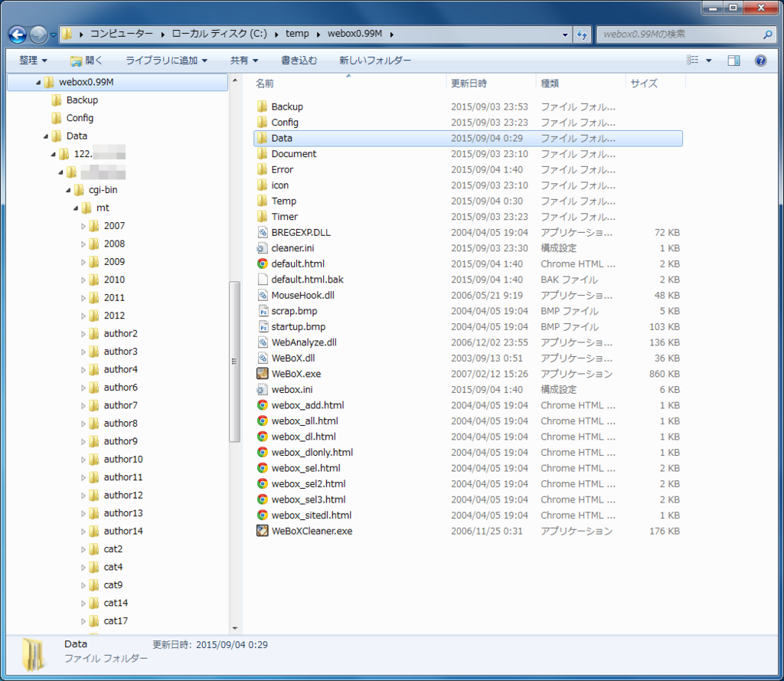The height and width of the screenshot is (681, 784).
Task: Click the MouseHook.dll file icon
Action: point(262,295)
